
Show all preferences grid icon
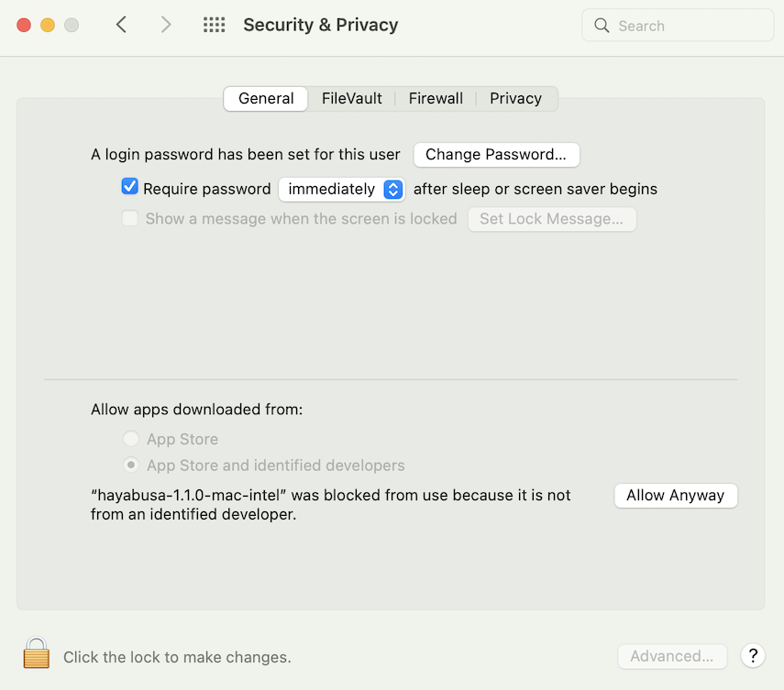(x=214, y=25)
